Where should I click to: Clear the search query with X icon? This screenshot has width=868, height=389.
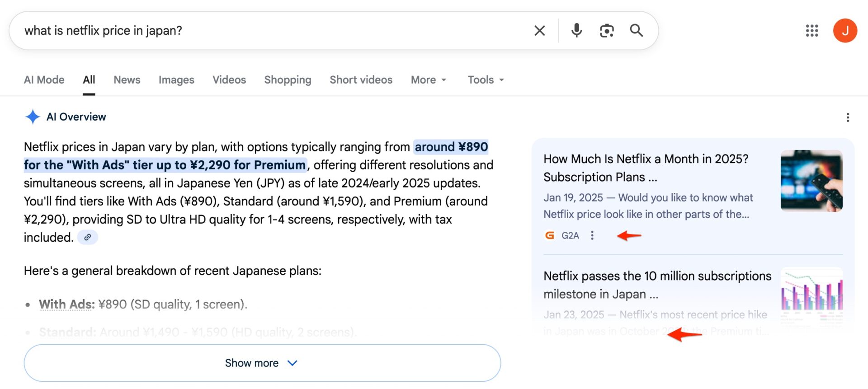coord(539,31)
